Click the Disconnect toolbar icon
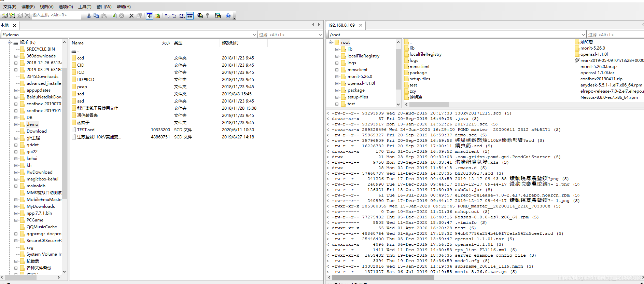The height and width of the screenshot is (284, 644). point(27,16)
